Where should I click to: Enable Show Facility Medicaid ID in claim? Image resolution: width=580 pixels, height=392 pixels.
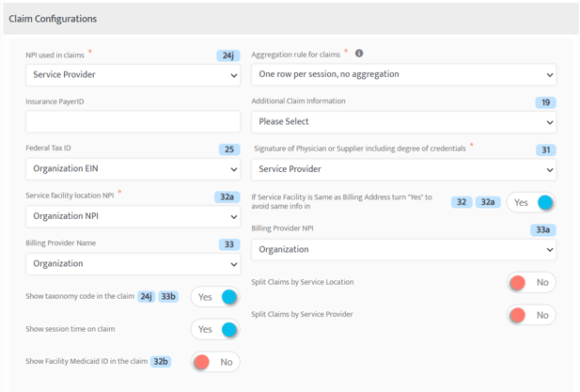coord(215,362)
